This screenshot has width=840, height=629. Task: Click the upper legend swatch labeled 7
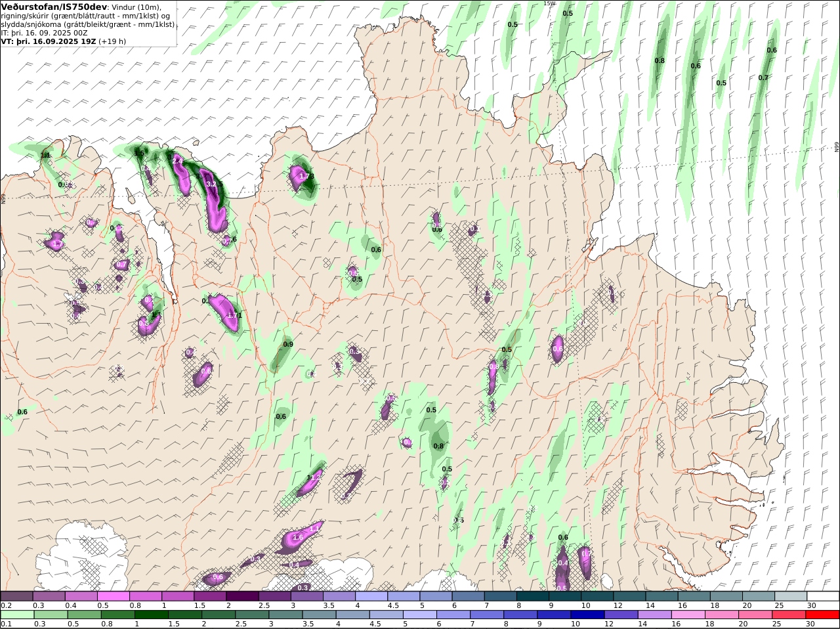point(499,596)
